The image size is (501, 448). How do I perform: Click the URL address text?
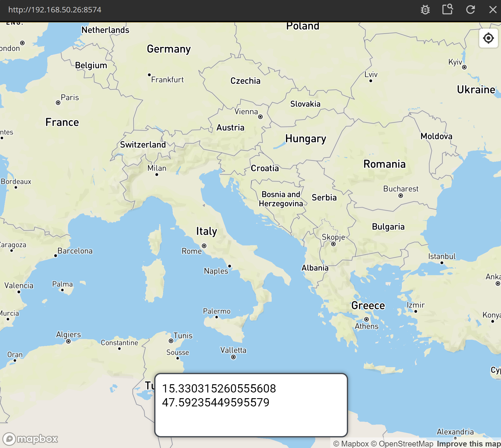click(55, 10)
